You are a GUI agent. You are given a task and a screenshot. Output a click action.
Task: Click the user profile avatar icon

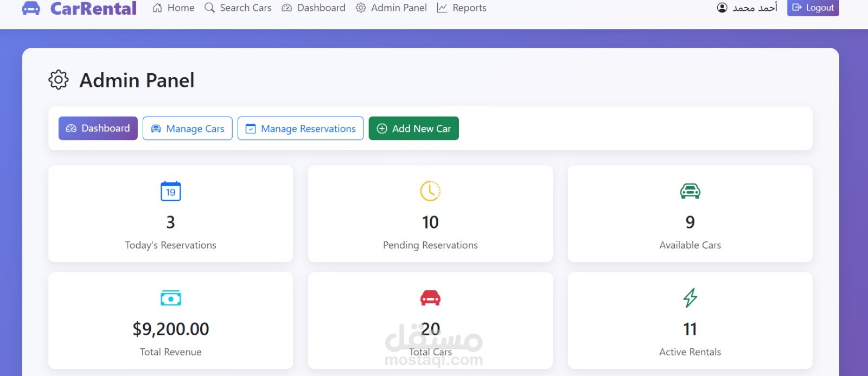(x=722, y=8)
